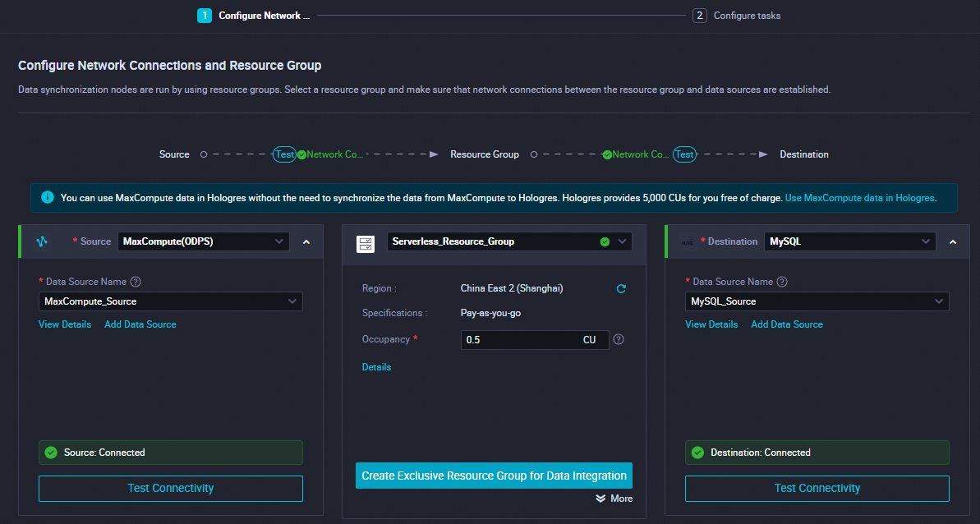This screenshot has width=980, height=524.
Task: Click Test pill on source connection line
Action: (284, 154)
